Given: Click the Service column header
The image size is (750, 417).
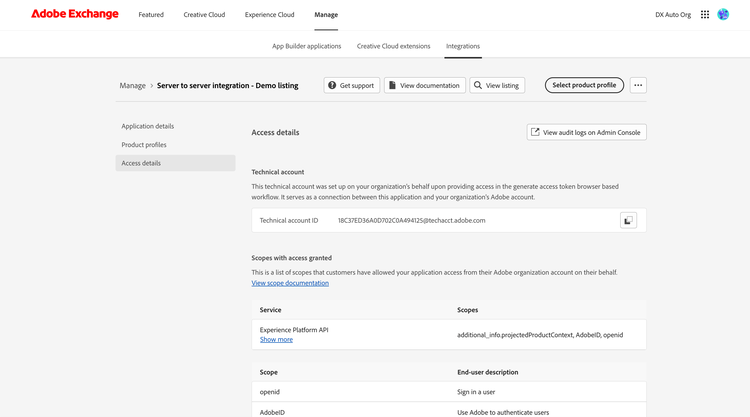Looking at the screenshot, I should tap(270, 310).
